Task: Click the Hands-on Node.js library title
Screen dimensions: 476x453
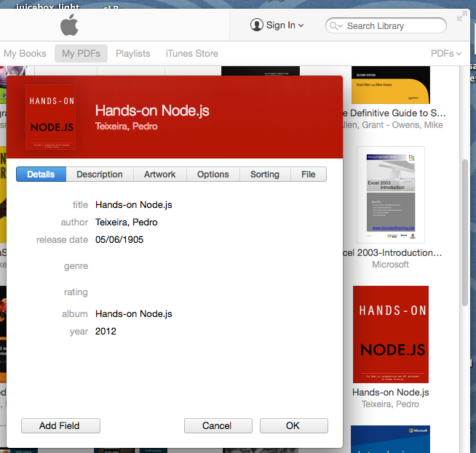Action: click(x=391, y=393)
